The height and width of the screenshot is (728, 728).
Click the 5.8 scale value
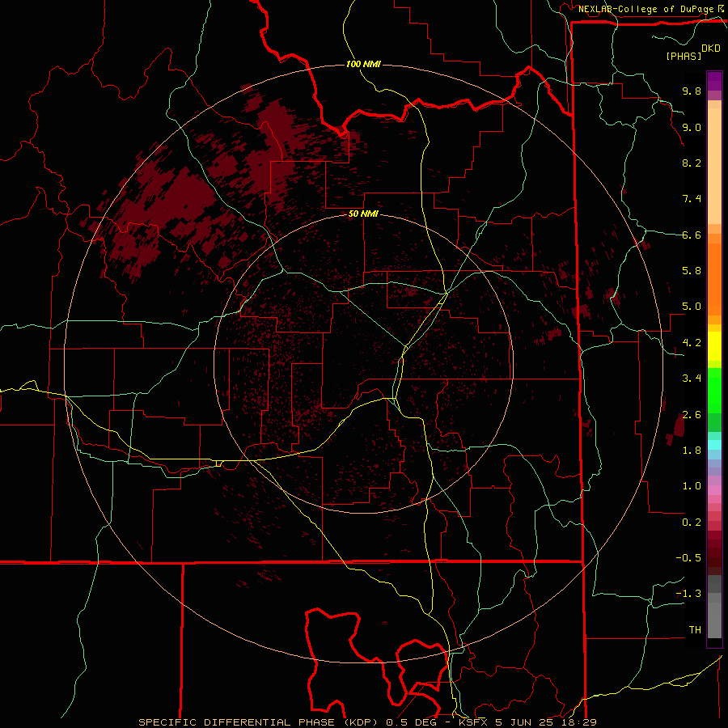pos(692,271)
